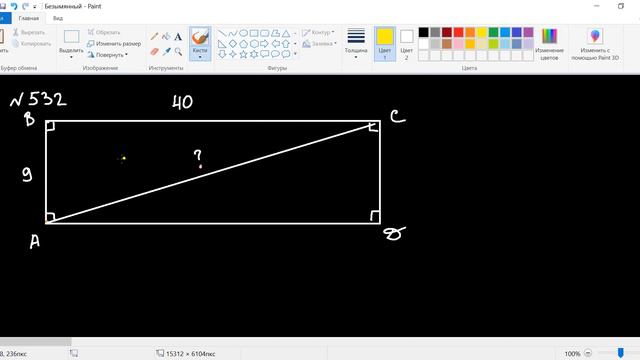Screen dimensions: 640x360
Task: Open Edit with Paint 3D
Action: pos(595,44)
